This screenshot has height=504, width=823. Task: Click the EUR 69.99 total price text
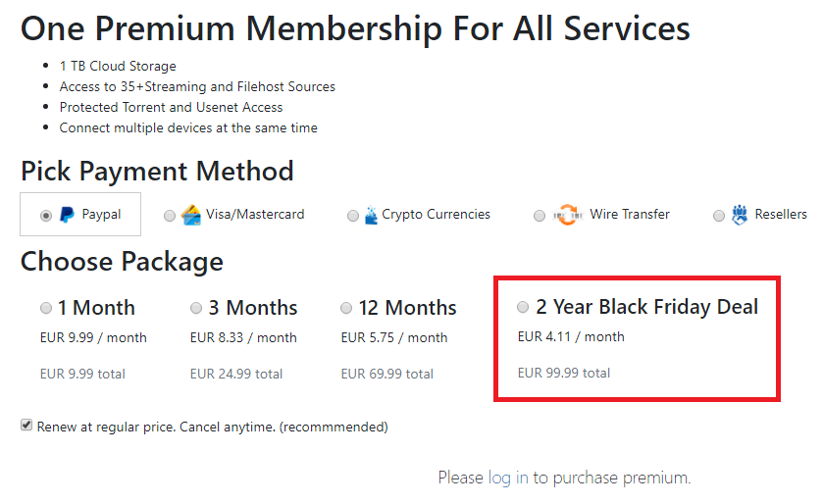(x=386, y=374)
